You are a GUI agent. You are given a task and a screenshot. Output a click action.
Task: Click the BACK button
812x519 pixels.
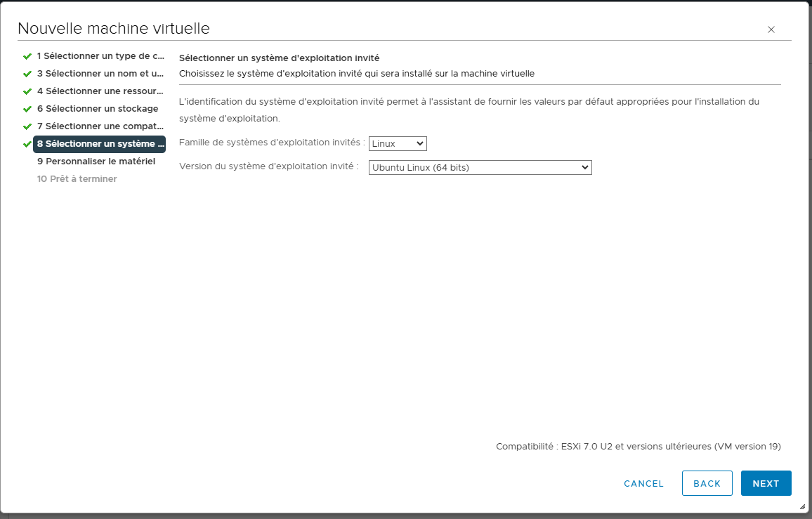[707, 483]
